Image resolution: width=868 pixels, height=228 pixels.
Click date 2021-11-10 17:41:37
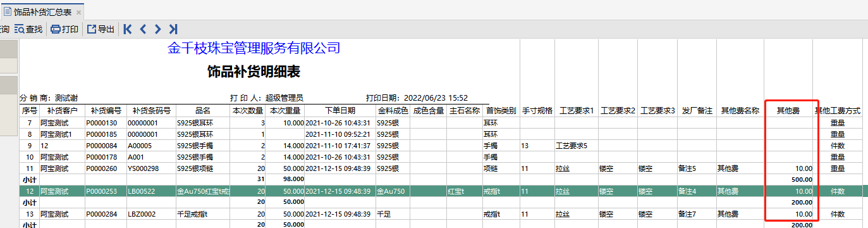tap(338, 146)
